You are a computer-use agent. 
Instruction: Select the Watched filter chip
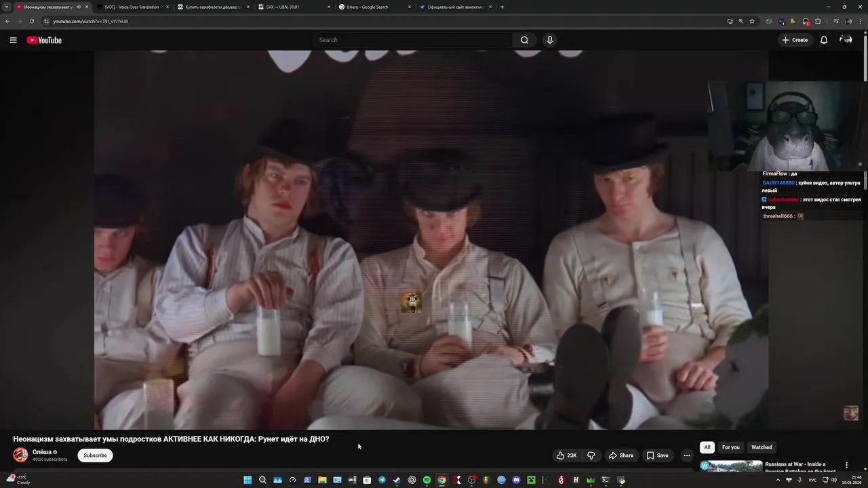pos(762,447)
